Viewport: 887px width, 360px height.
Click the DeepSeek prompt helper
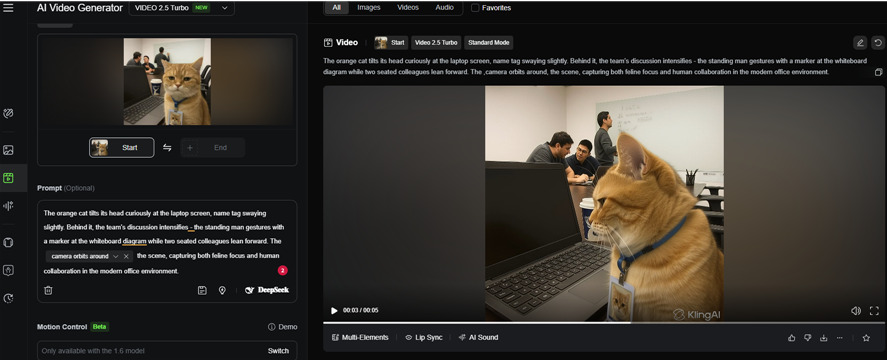[x=266, y=290]
